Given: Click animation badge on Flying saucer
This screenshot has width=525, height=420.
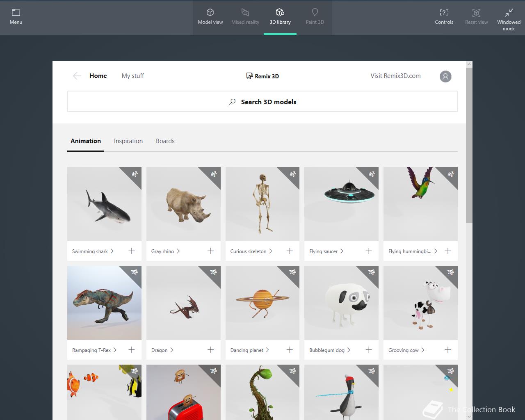Looking at the screenshot, I should coord(372,174).
